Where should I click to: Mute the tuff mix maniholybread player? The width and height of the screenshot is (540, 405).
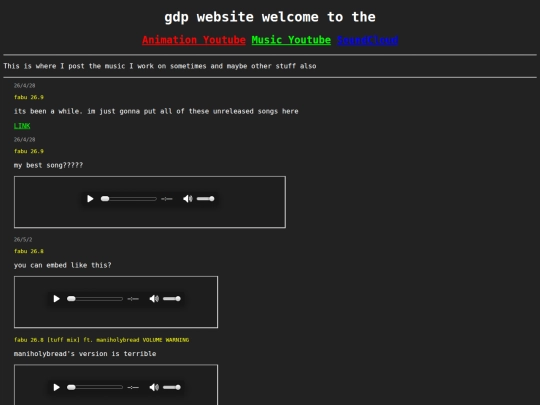click(154, 387)
